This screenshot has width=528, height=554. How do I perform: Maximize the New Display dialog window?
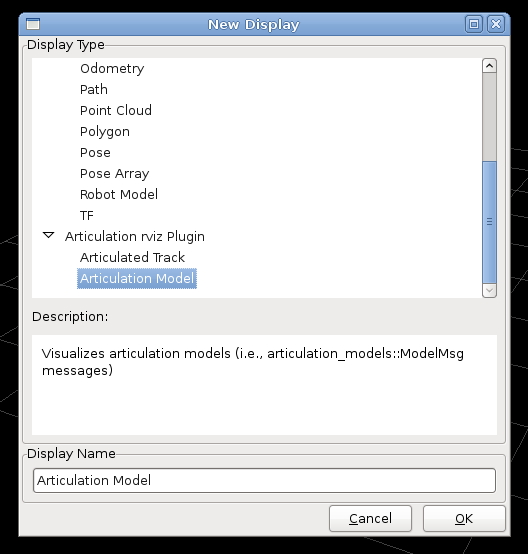pyautogui.click(x=474, y=24)
